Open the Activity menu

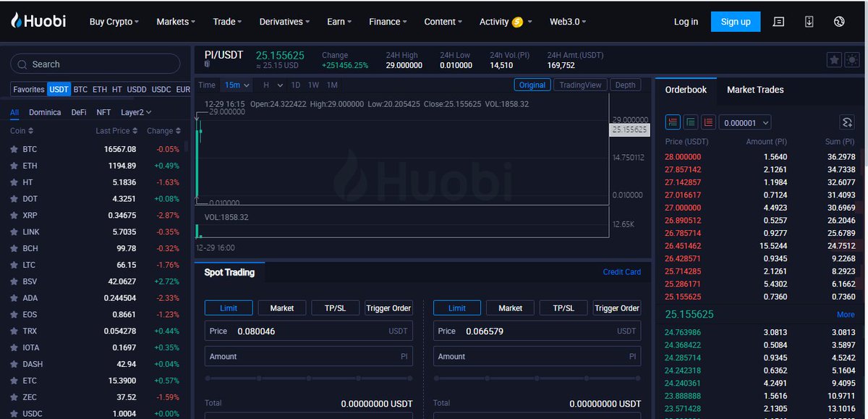(x=506, y=22)
